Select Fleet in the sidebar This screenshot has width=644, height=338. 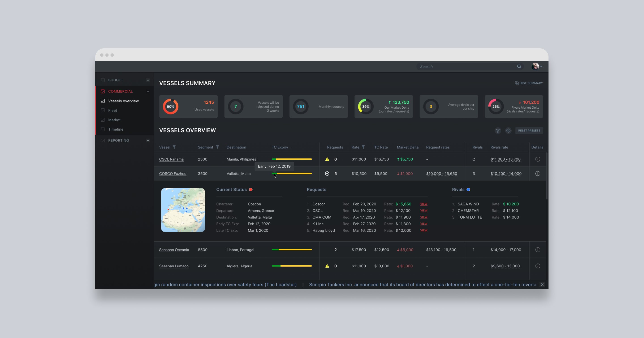112,110
